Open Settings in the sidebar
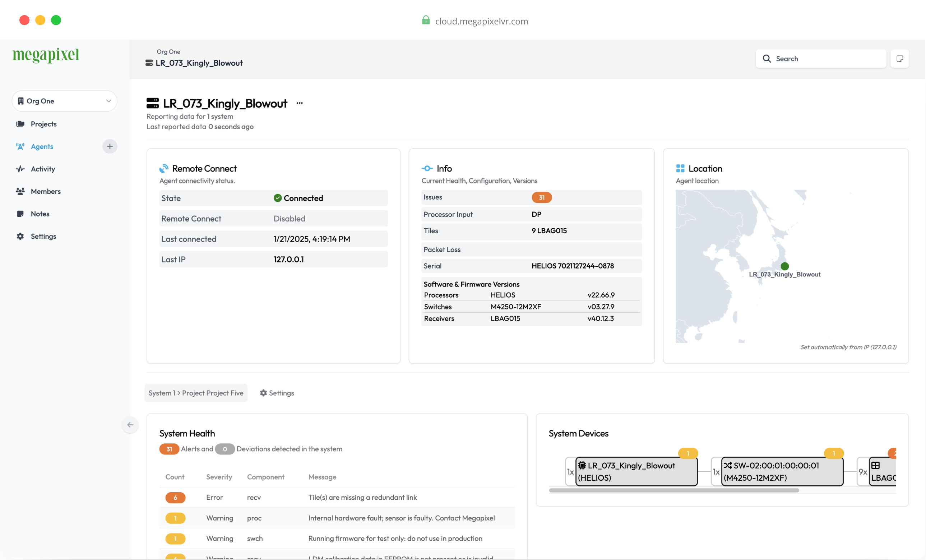The width and height of the screenshot is (926, 560). coord(43,237)
